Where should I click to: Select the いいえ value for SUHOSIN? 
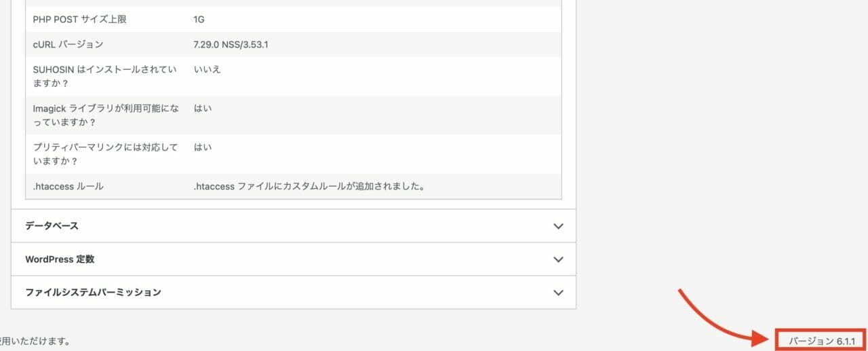click(208, 69)
